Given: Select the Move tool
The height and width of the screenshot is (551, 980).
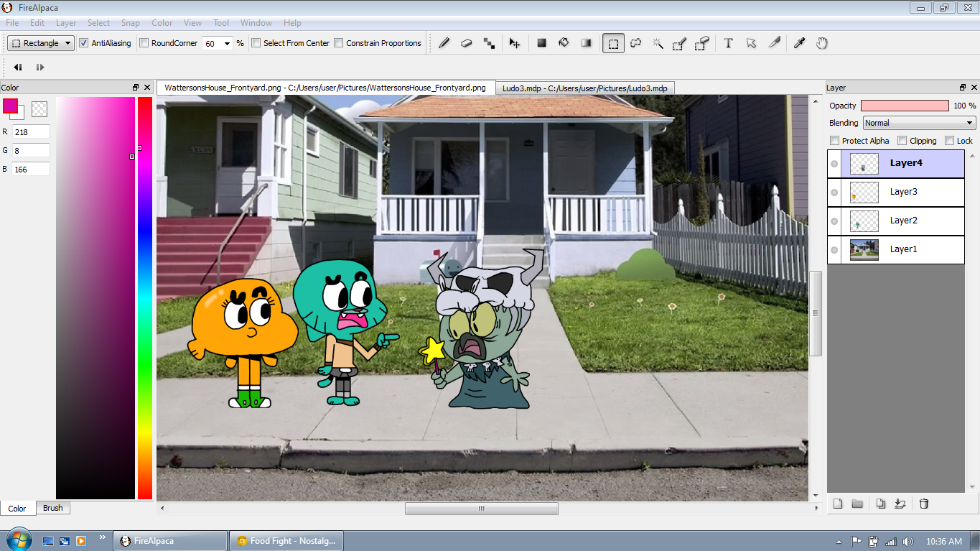Looking at the screenshot, I should [x=515, y=43].
